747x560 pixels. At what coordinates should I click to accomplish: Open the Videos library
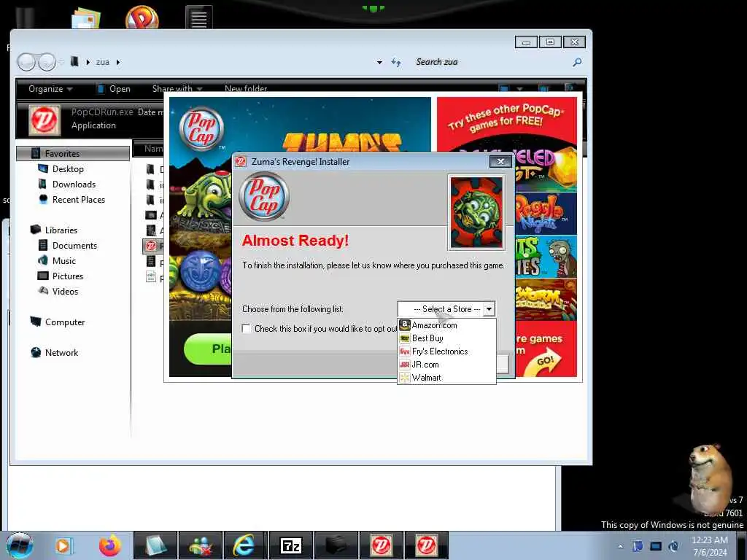pyautogui.click(x=65, y=292)
